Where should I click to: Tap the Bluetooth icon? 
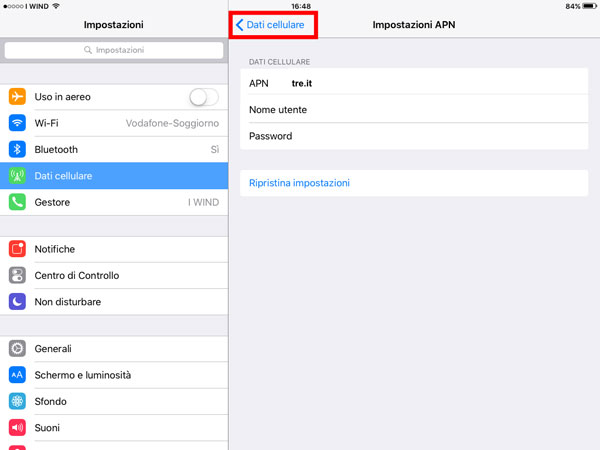coord(17,149)
